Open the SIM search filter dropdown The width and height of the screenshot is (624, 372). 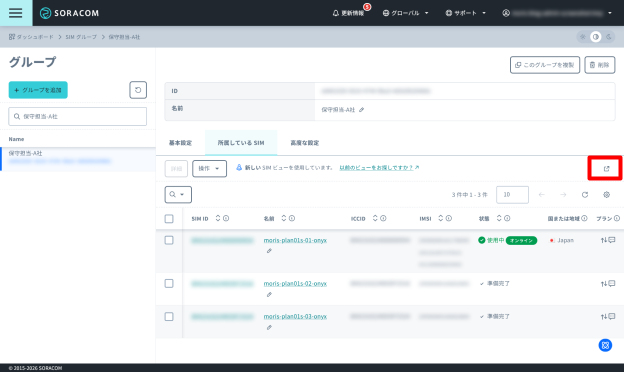click(x=178, y=195)
